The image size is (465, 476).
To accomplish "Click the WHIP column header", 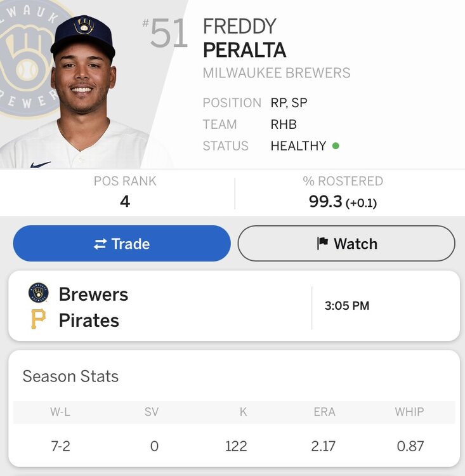I will 409,412.
